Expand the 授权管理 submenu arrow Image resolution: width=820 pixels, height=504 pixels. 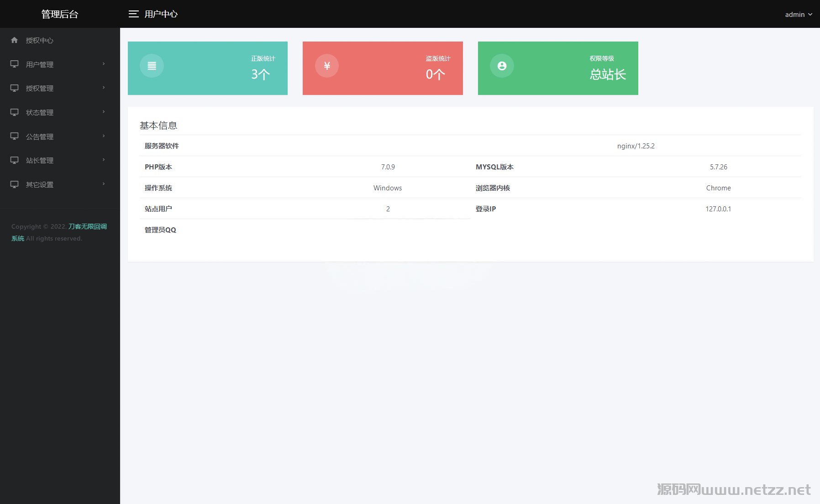point(104,88)
